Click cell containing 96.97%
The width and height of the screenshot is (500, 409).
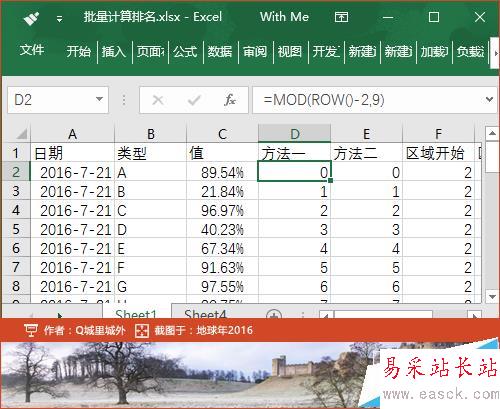point(222,210)
